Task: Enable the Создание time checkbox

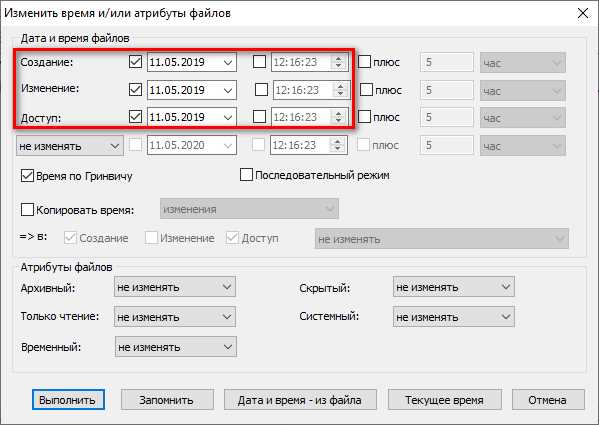Action: tap(259, 61)
